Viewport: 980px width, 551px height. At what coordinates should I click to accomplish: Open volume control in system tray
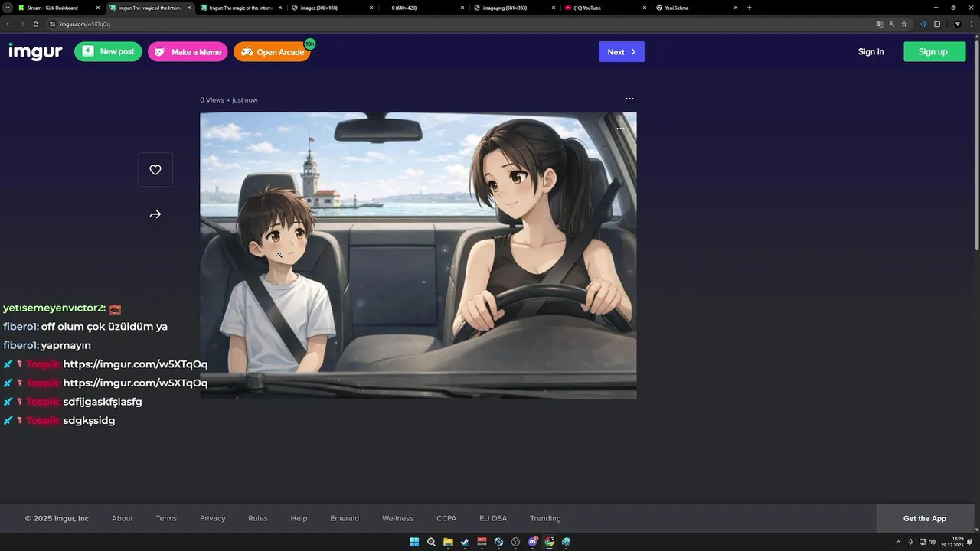pyautogui.click(x=932, y=542)
